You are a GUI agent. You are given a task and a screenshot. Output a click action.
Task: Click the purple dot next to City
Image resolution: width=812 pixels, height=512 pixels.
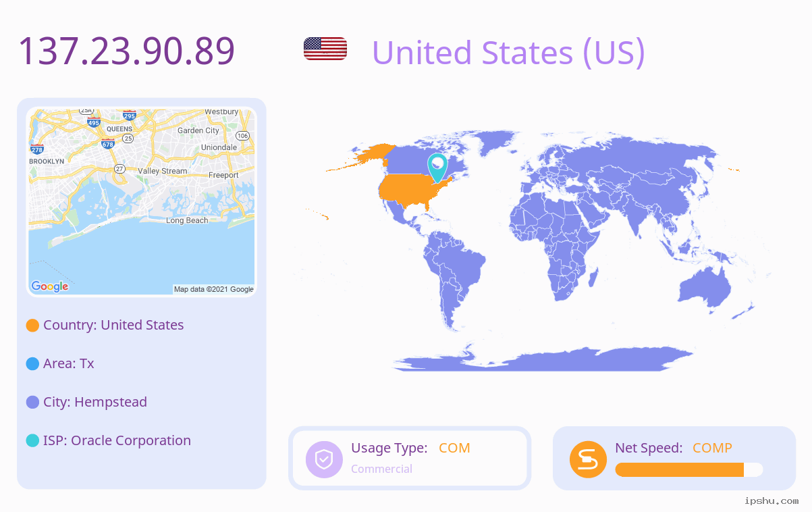tap(32, 403)
